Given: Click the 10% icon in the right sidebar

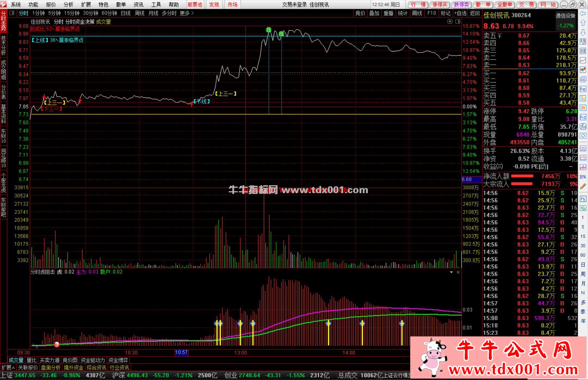Looking at the screenshot, I should pyautogui.click(x=583, y=177).
